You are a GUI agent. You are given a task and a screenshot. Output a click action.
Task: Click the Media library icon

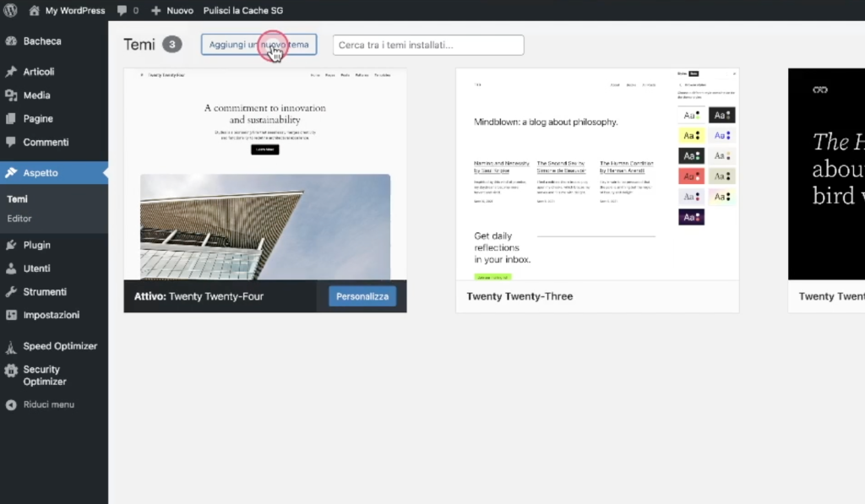pos(10,95)
